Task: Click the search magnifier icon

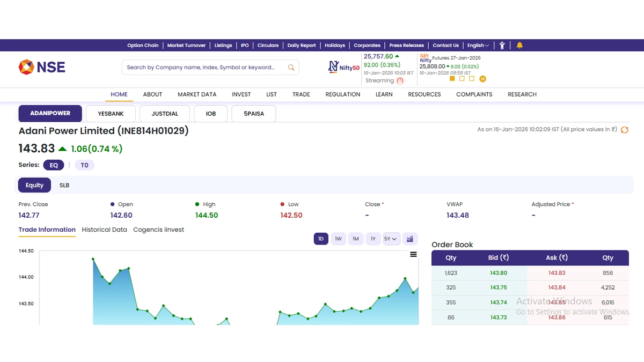Action: click(x=291, y=68)
